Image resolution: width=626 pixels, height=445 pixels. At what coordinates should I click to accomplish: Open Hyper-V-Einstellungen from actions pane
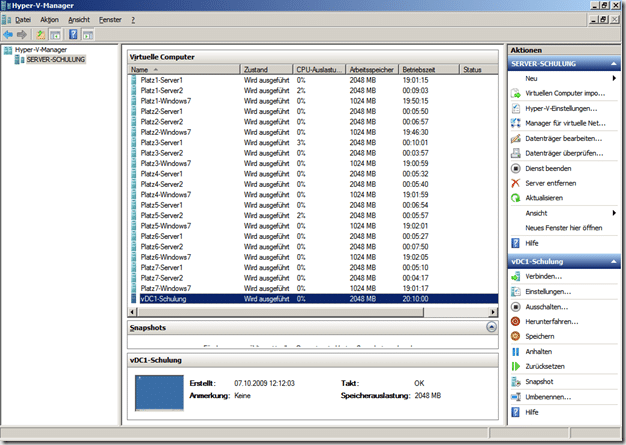(x=560, y=108)
